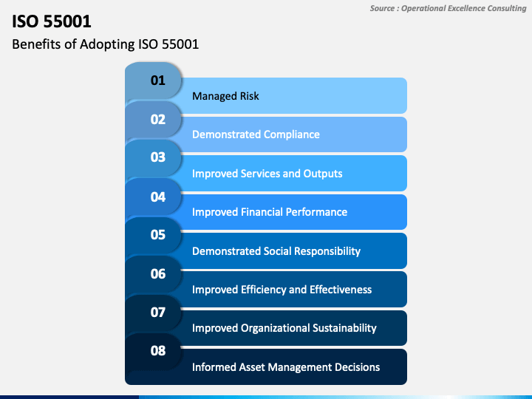The height and width of the screenshot is (399, 532).
Task: Select the 'Managed Risk' text
Action: click(x=225, y=96)
